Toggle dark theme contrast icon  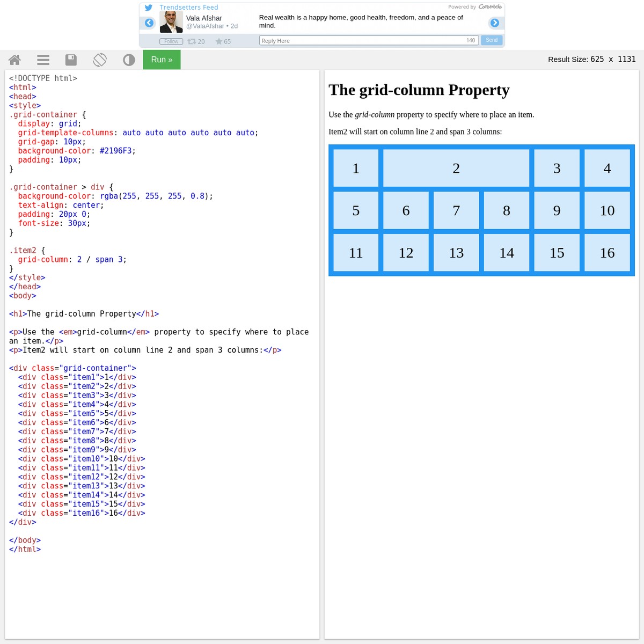(129, 60)
